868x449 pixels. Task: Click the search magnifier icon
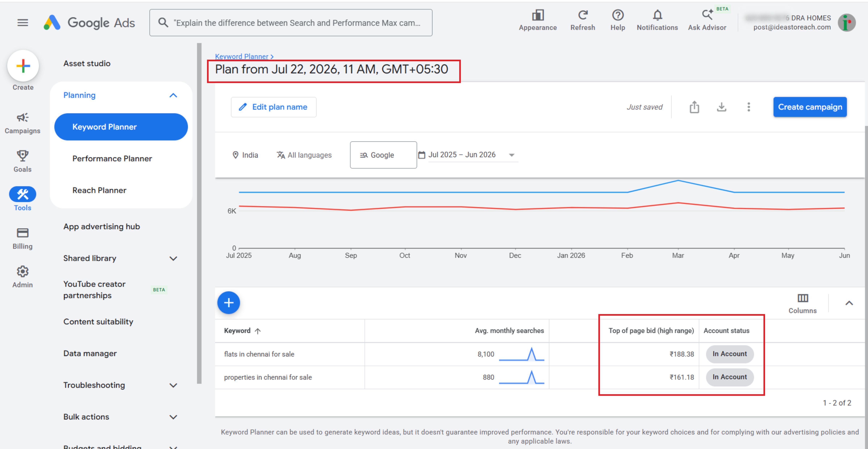tap(163, 23)
